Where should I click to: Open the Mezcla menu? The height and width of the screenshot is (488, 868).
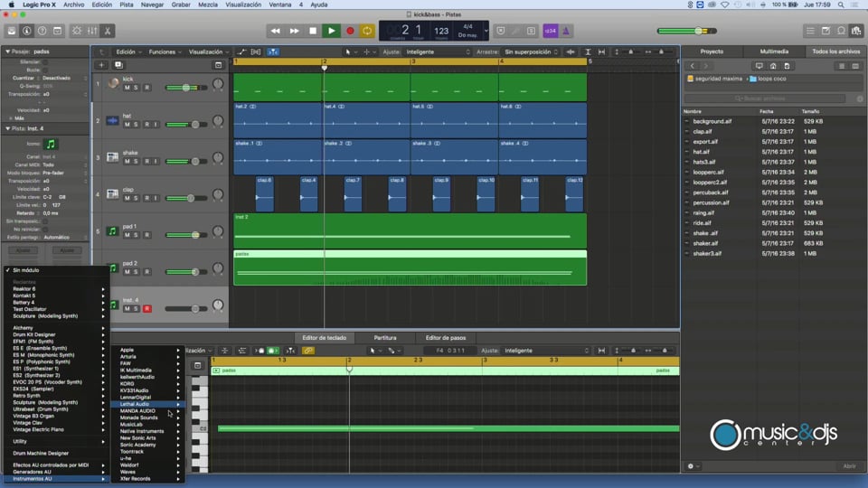[x=208, y=5]
